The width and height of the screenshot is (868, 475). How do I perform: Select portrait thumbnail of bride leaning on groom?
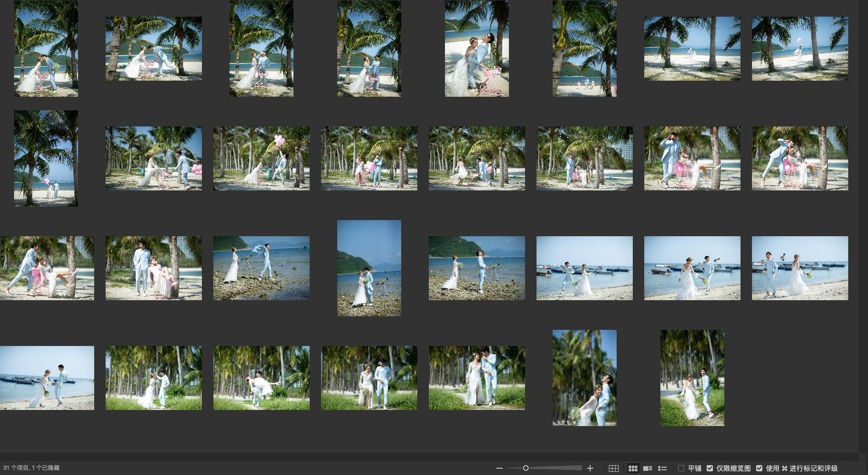click(x=584, y=378)
